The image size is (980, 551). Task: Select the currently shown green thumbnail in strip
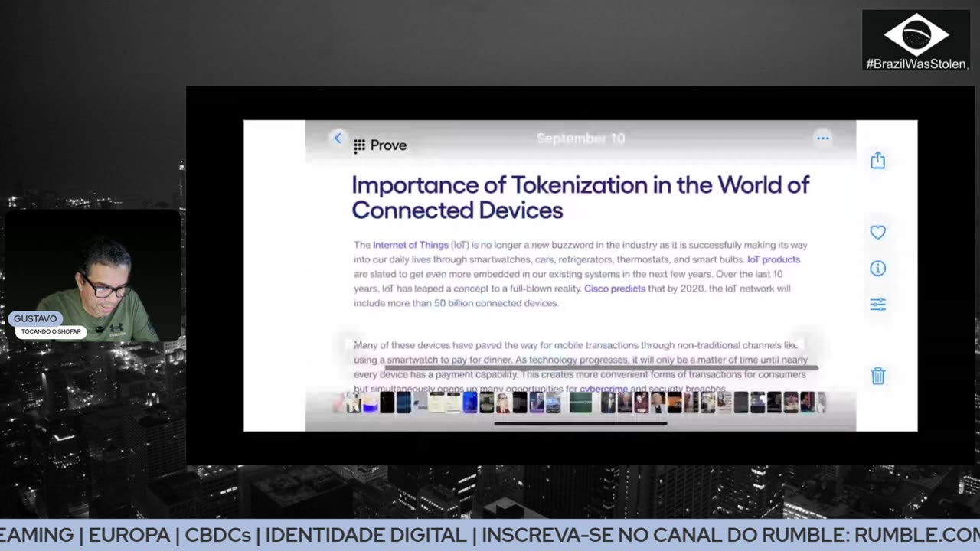(x=581, y=403)
